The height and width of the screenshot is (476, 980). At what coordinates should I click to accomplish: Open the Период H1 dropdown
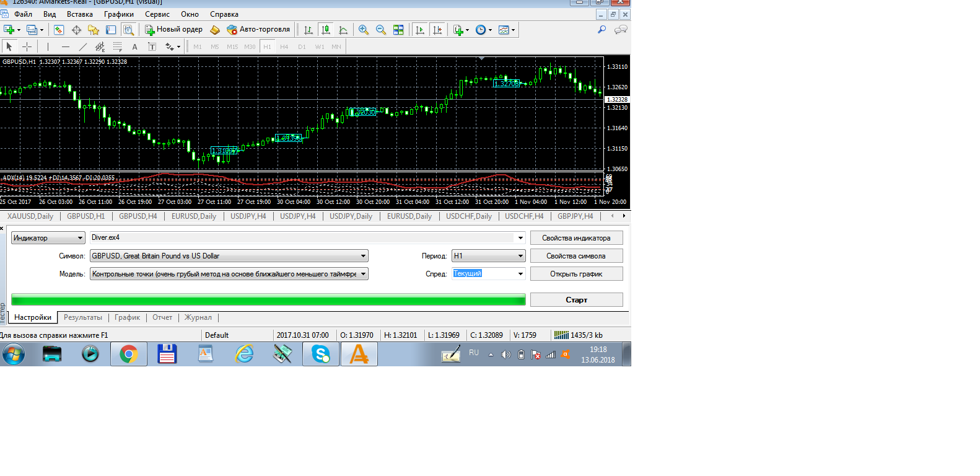point(520,256)
